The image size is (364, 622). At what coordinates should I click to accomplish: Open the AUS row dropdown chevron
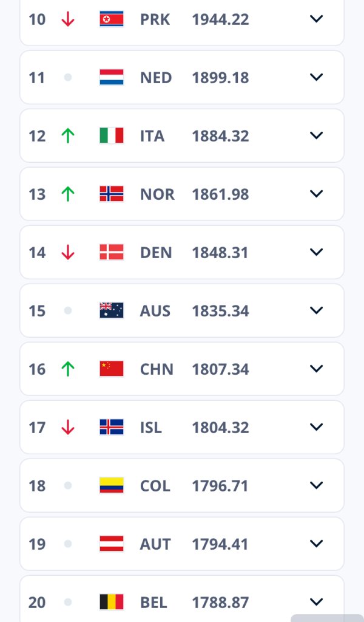[316, 310]
